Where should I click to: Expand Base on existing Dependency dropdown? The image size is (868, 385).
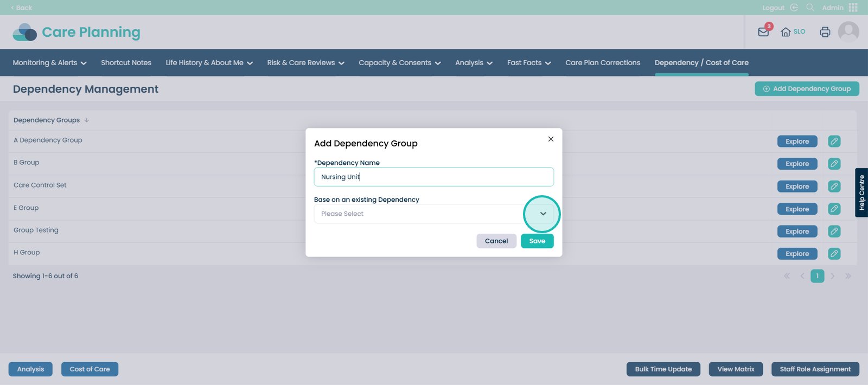(x=542, y=214)
